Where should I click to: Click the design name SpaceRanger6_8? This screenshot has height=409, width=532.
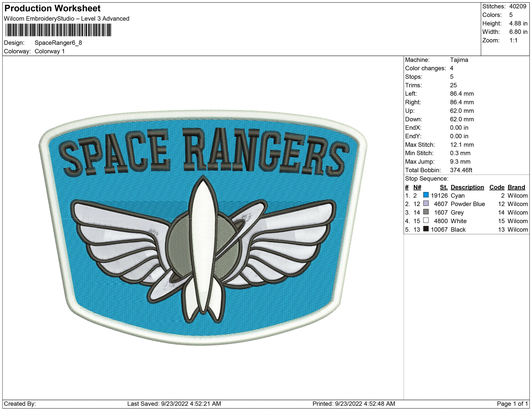click(x=58, y=43)
